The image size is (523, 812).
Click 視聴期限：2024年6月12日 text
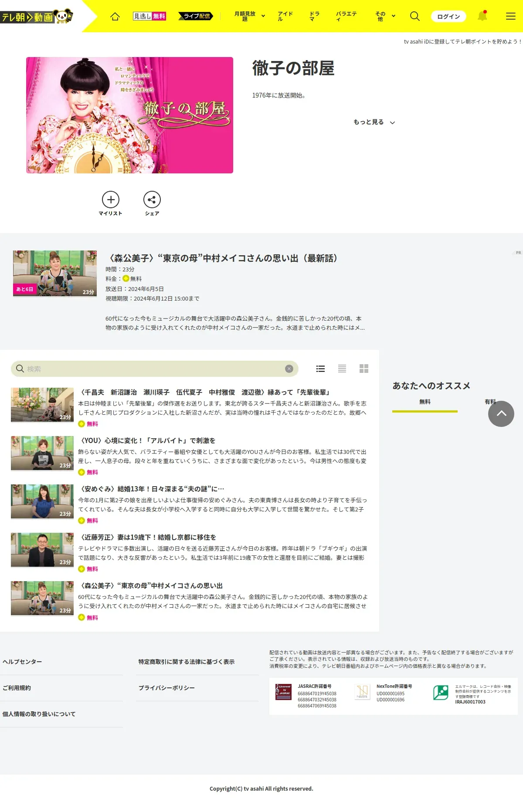coord(153,298)
